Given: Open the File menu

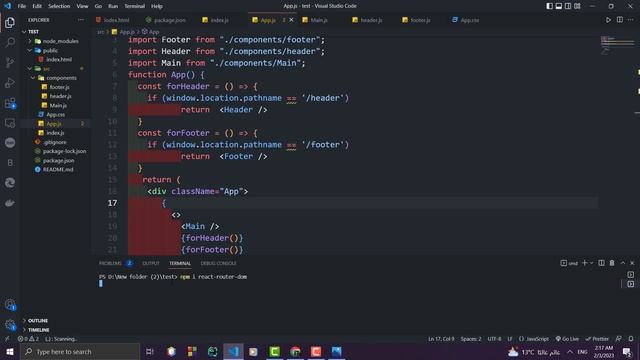Looking at the screenshot, I should (22, 6).
